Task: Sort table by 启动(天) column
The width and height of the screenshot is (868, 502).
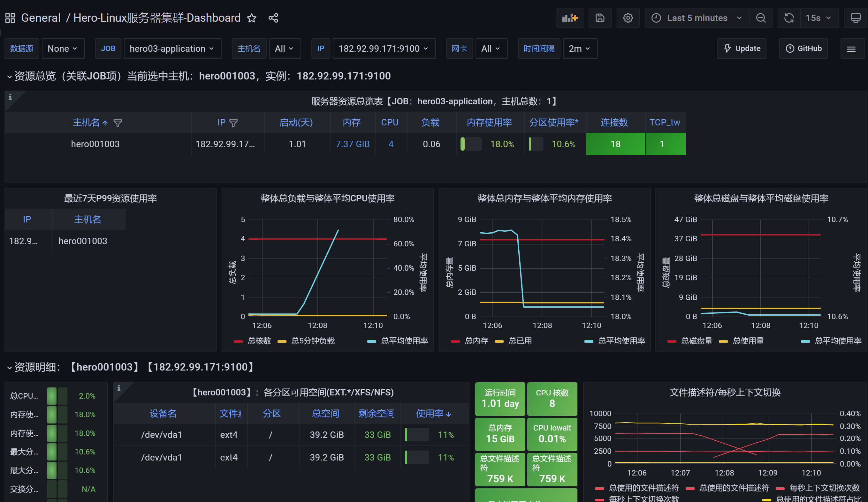Action: click(x=296, y=123)
